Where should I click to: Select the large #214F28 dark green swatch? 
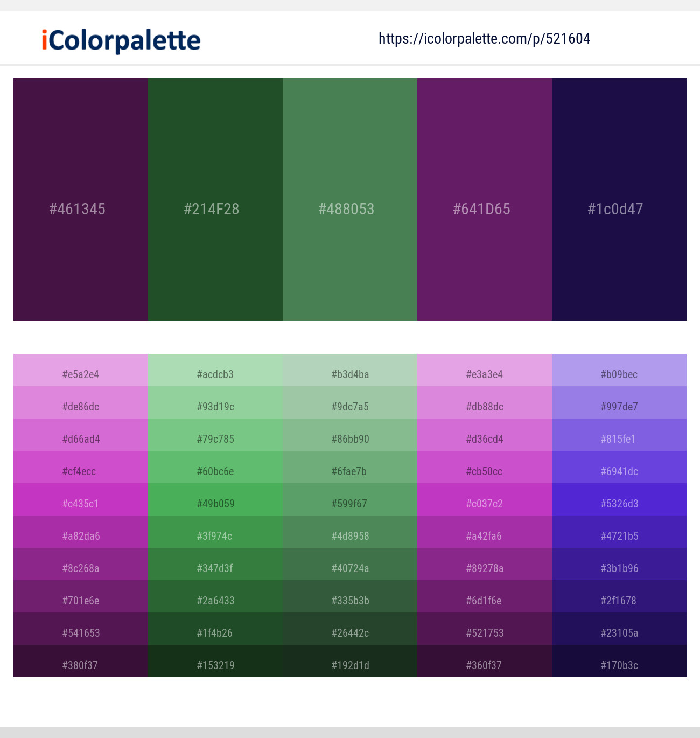coord(215,199)
